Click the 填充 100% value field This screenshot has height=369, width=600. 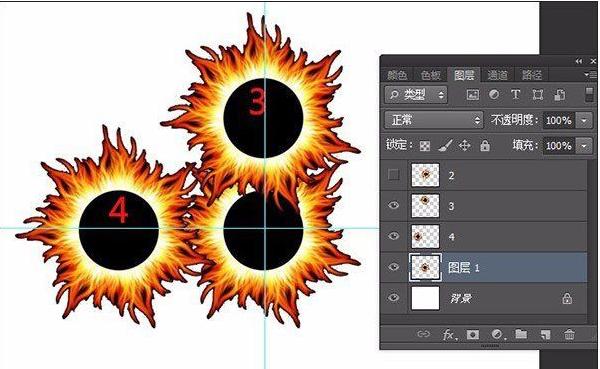559,146
